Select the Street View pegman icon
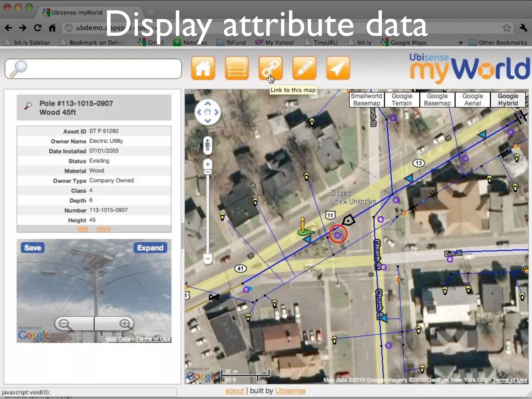This screenshot has width=532, height=399. (208, 145)
